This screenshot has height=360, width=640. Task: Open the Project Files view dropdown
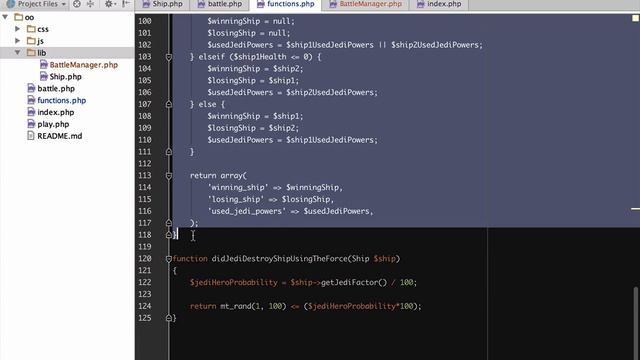(x=37, y=4)
